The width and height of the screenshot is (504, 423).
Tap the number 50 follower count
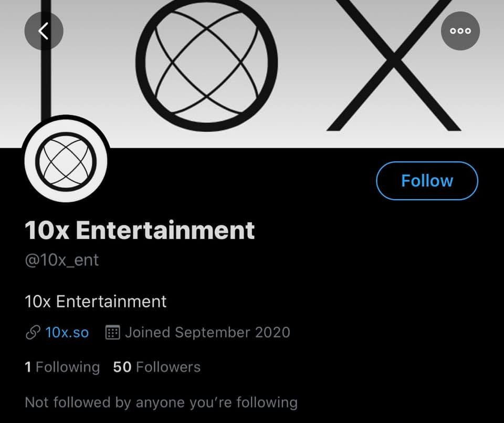pos(122,367)
